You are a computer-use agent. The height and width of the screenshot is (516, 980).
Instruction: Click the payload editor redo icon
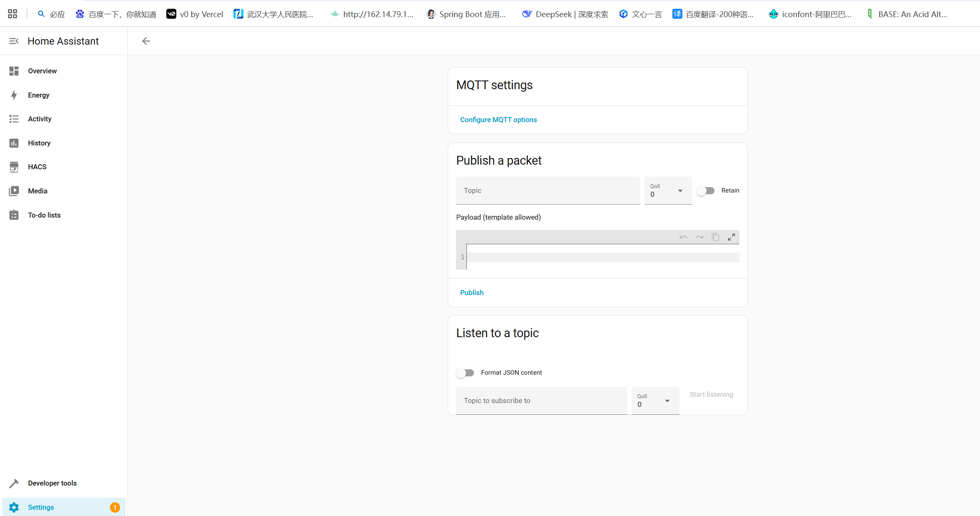pos(699,237)
